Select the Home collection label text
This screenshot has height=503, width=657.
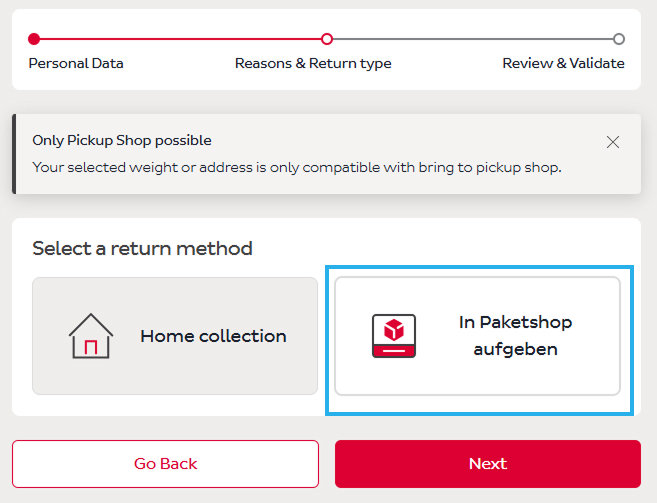[x=213, y=336]
